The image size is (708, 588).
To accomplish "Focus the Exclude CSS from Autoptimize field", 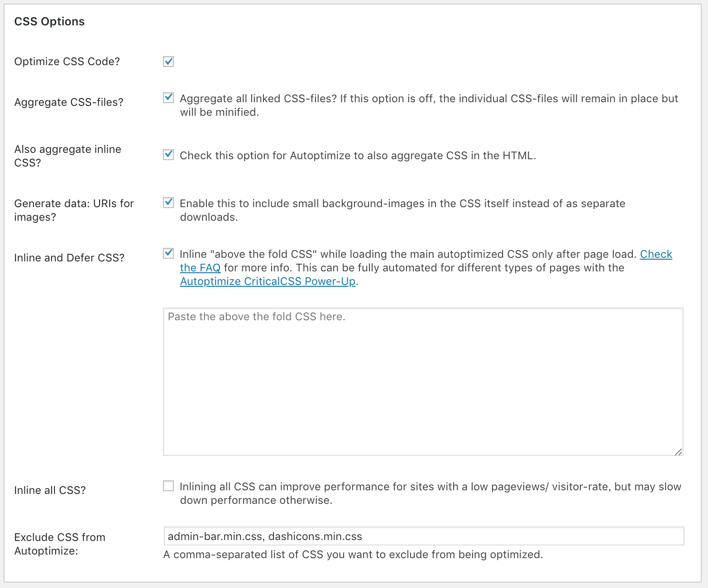I will [423, 536].
